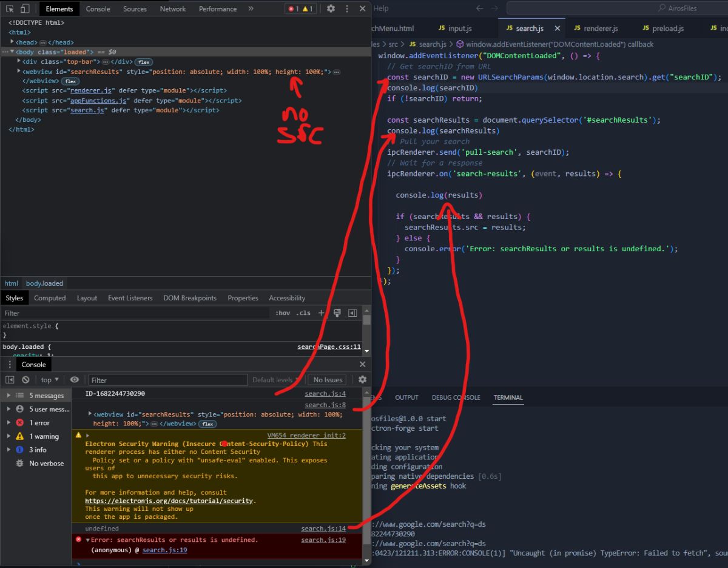Screen dimensions: 728x568
Task: Switch to the Console tab in DevTools
Action: [x=98, y=8]
